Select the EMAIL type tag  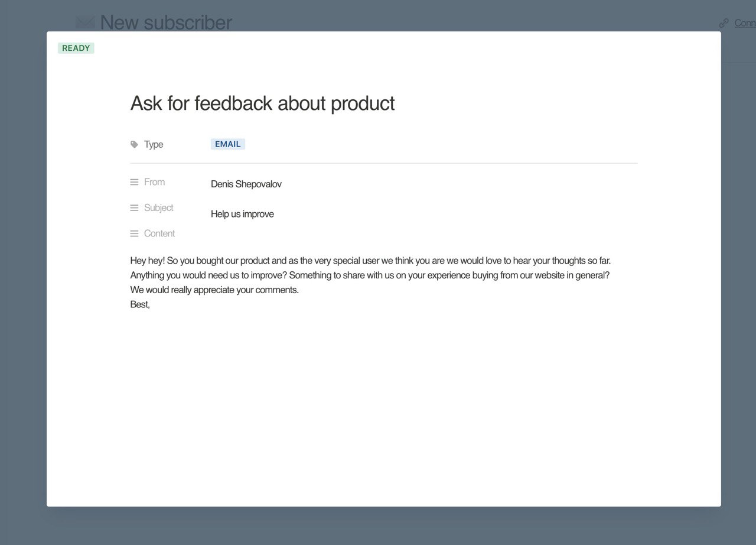point(227,144)
